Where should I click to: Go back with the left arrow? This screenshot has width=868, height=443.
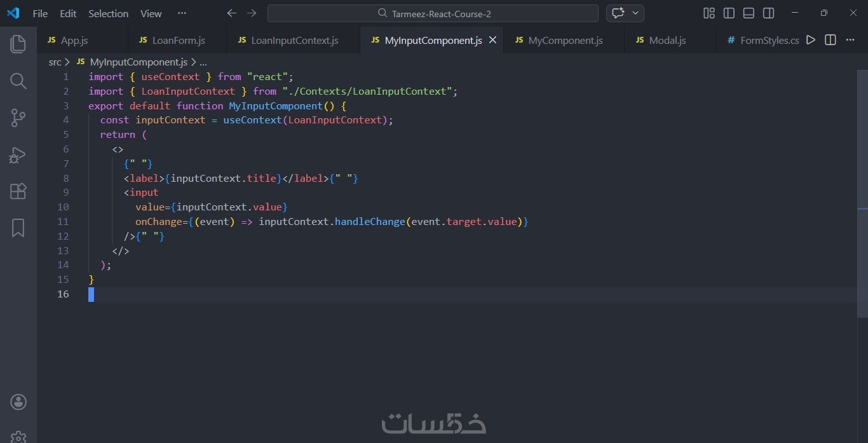tap(232, 13)
